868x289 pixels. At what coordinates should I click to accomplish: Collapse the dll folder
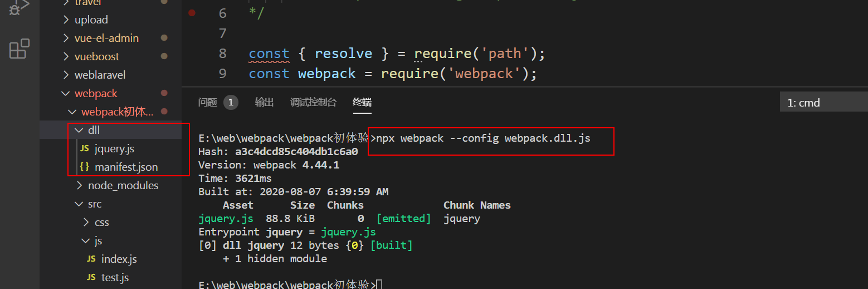[x=94, y=130]
